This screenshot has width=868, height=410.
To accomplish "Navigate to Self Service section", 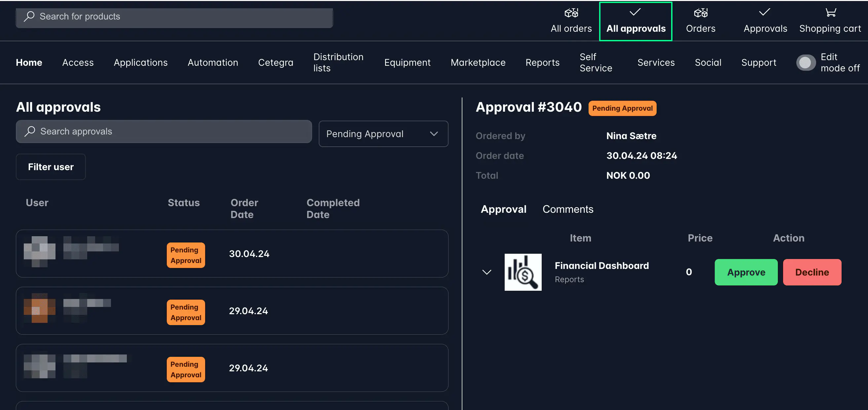I will [596, 62].
